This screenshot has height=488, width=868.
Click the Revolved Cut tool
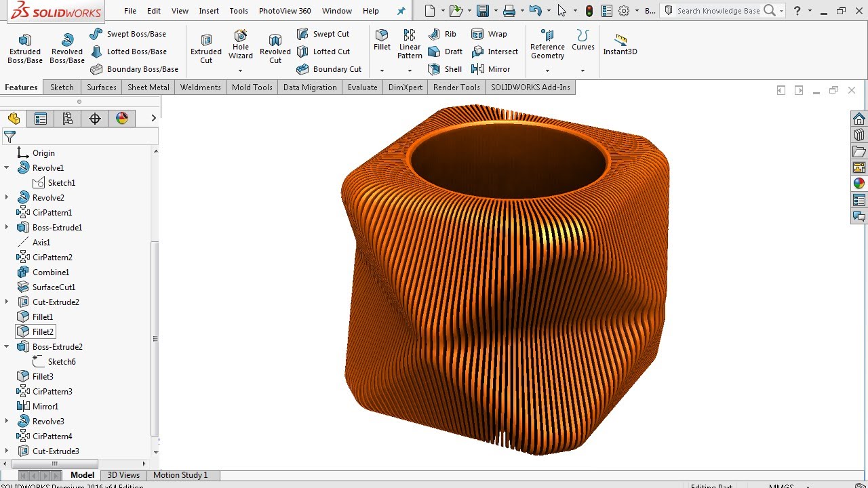275,49
